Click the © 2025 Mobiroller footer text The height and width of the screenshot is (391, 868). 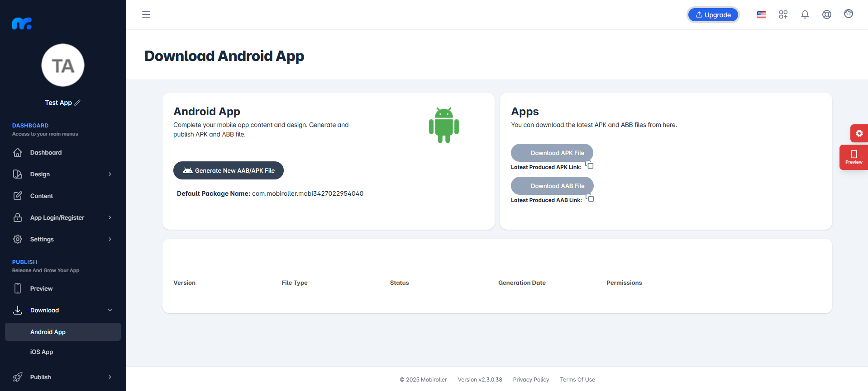point(423,380)
